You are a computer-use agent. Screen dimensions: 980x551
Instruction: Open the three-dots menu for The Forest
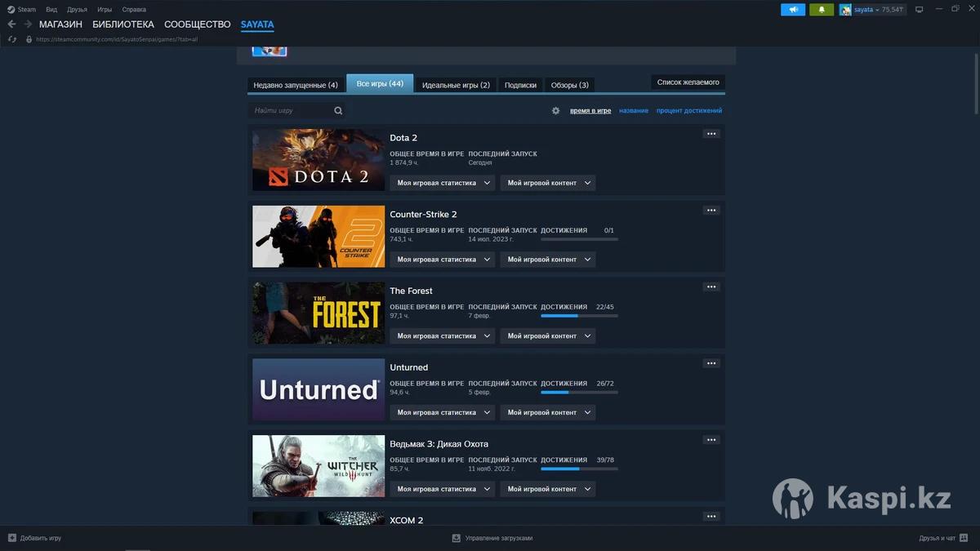(x=711, y=287)
